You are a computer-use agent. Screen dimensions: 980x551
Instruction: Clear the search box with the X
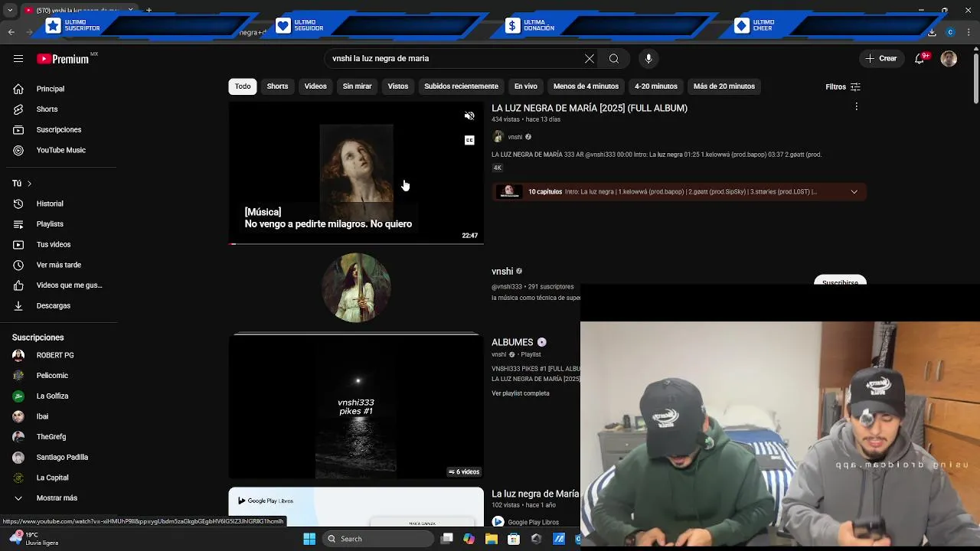[590, 58]
